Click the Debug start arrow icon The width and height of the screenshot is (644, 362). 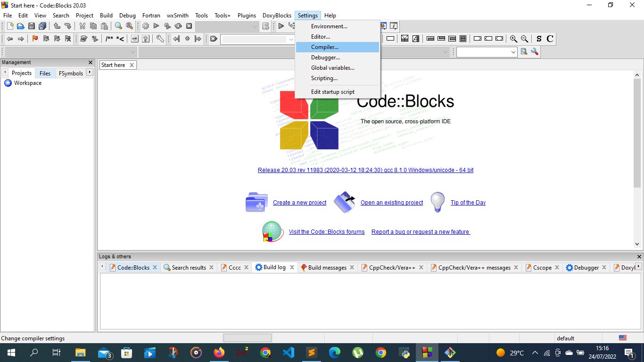281,26
